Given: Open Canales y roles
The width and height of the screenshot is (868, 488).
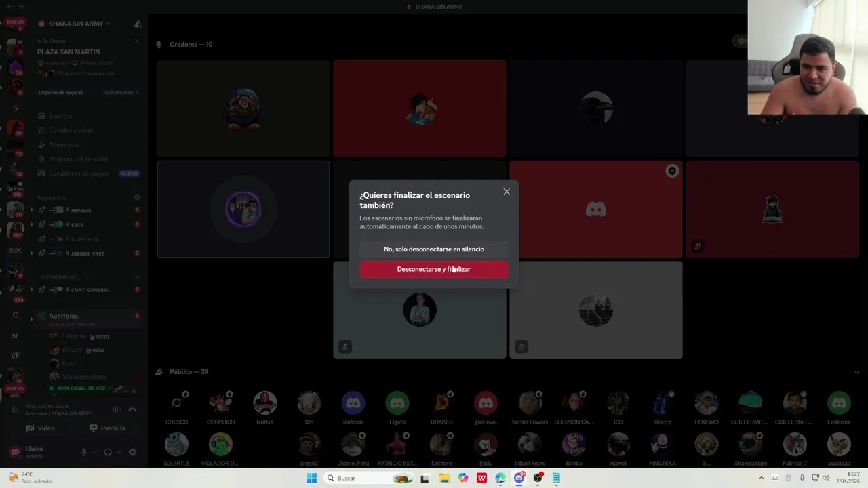Looking at the screenshot, I should click(71, 130).
